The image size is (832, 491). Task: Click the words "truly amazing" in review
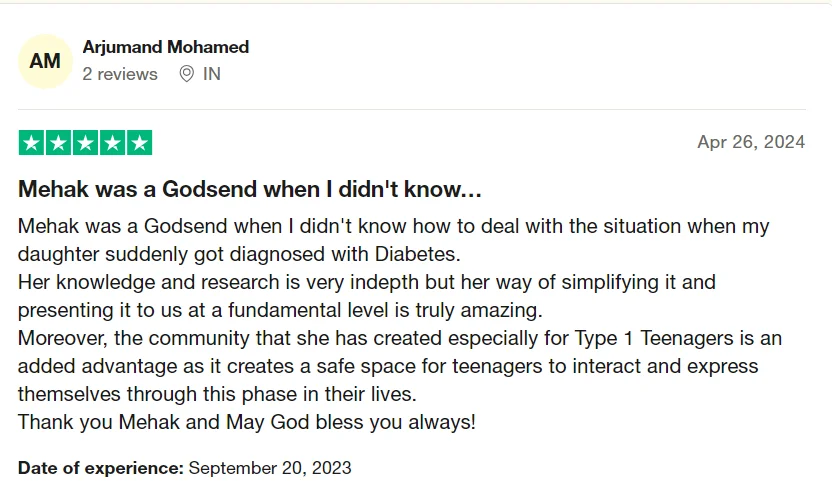[482, 309]
